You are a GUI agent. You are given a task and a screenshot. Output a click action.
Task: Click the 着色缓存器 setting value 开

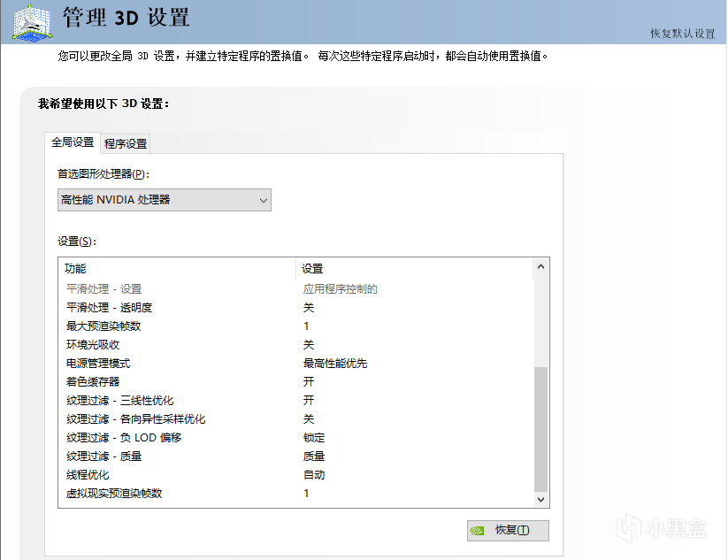coord(309,382)
